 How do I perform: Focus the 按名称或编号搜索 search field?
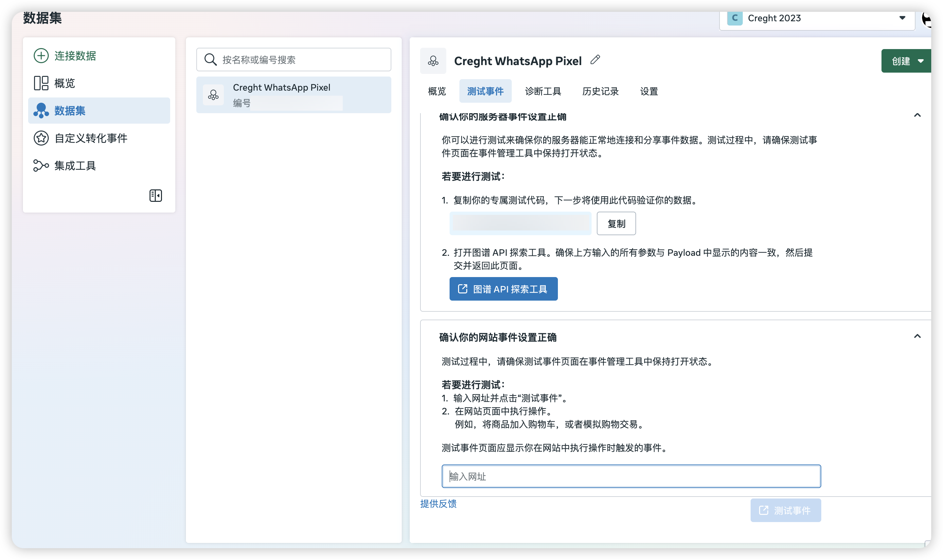[x=294, y=60]
